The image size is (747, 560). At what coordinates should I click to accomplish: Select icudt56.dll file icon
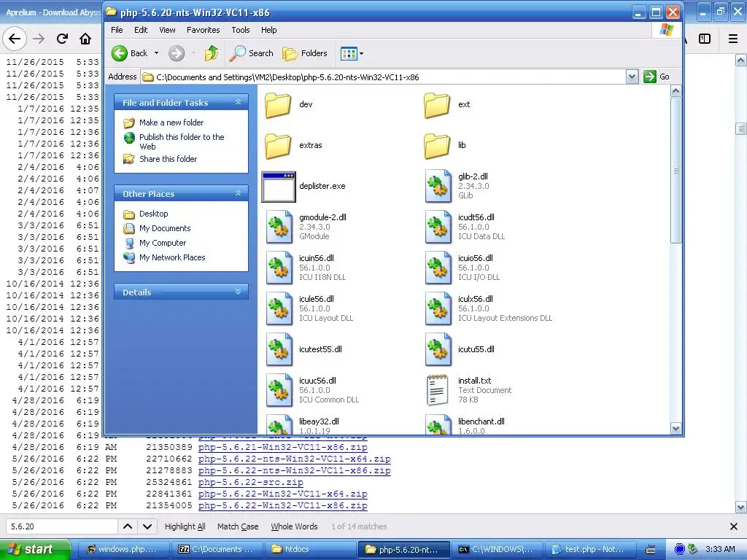(x=438, y=227)
